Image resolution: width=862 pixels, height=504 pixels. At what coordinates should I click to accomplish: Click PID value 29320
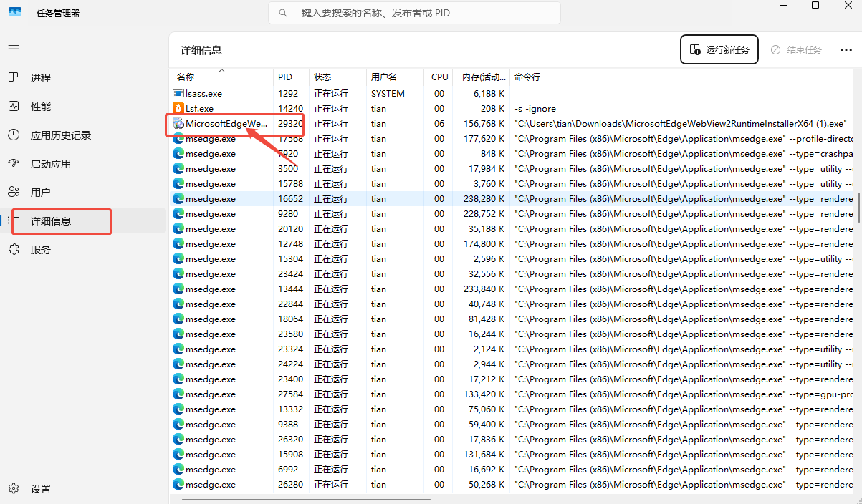[290, 123]
